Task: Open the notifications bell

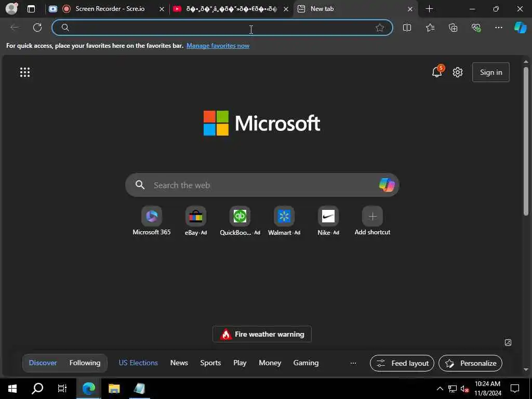Action: tap(437, 72)
